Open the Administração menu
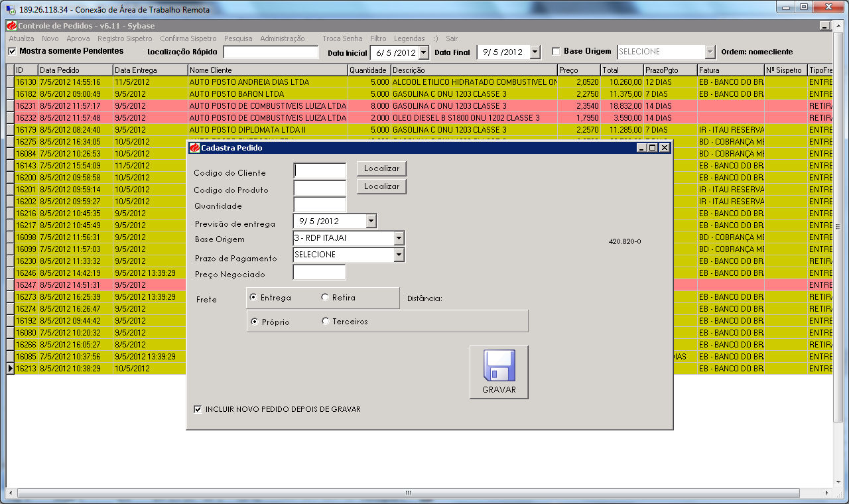 pos(283,38)
